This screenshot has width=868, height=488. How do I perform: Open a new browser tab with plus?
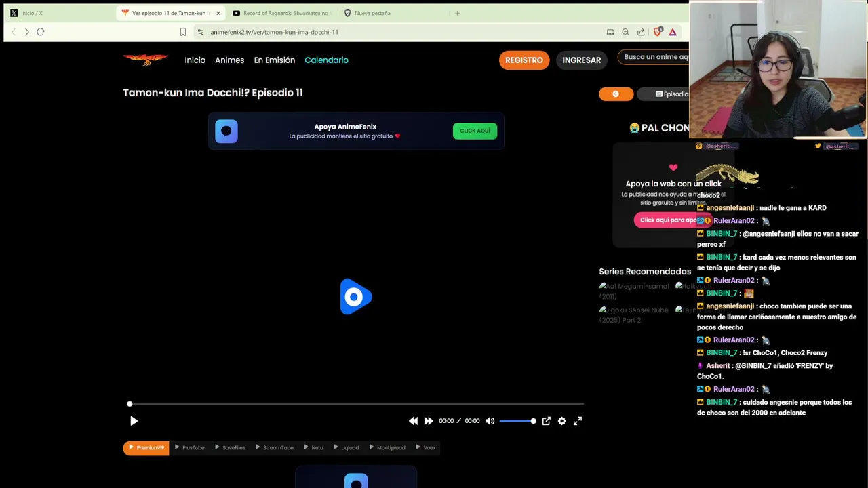pyautogui.click(x=457, y=13)
